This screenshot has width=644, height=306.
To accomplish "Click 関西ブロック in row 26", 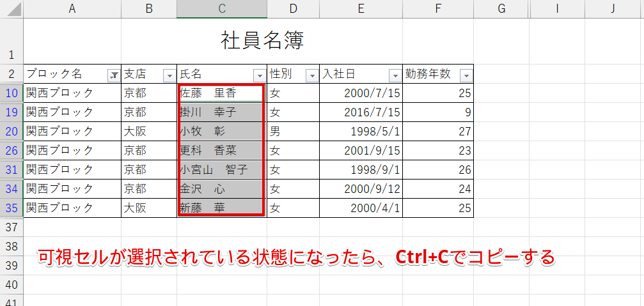I will pos(72,151).
